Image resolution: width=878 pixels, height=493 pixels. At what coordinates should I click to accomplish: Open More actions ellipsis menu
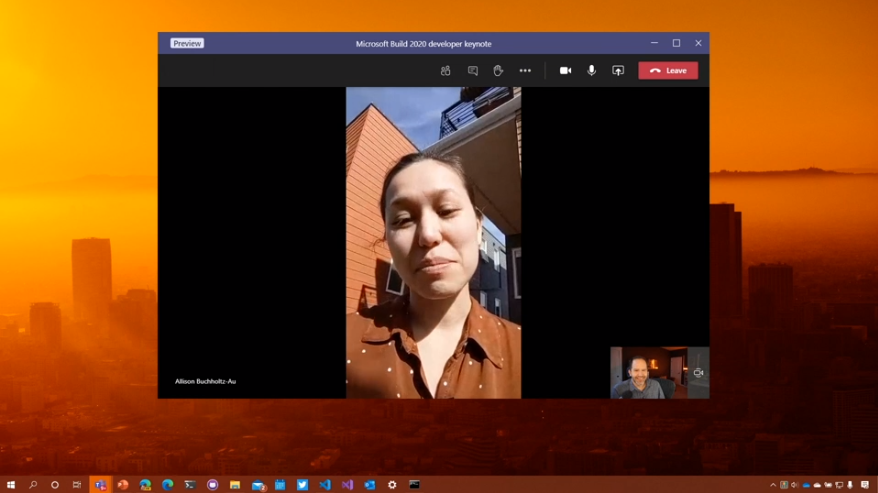pos(525,71)
